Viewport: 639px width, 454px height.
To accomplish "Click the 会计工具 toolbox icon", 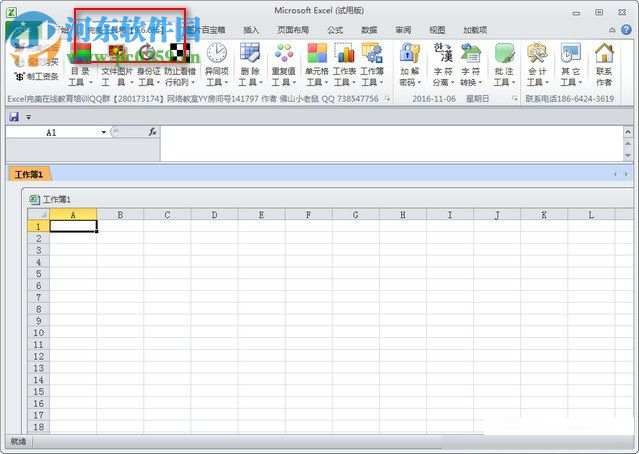I will coord(537,53).
